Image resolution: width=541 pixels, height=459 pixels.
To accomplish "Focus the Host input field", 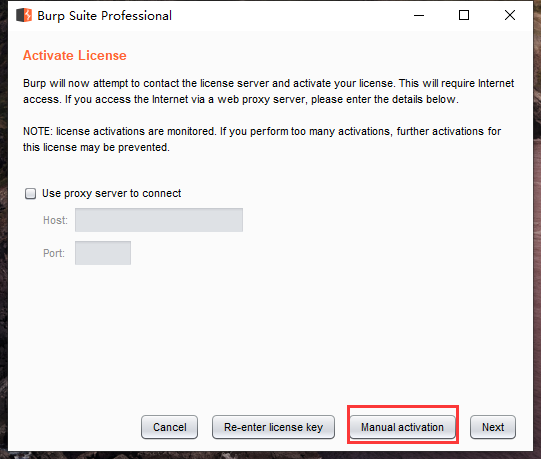I will point(159,220).
